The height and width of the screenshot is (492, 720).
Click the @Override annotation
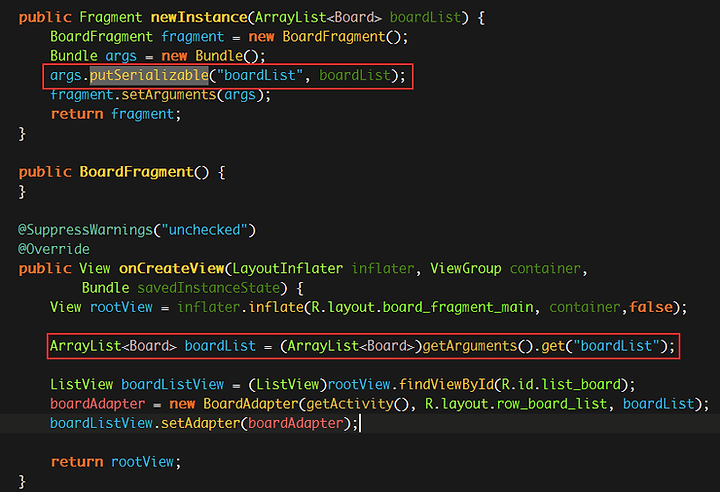pos(54,249)
